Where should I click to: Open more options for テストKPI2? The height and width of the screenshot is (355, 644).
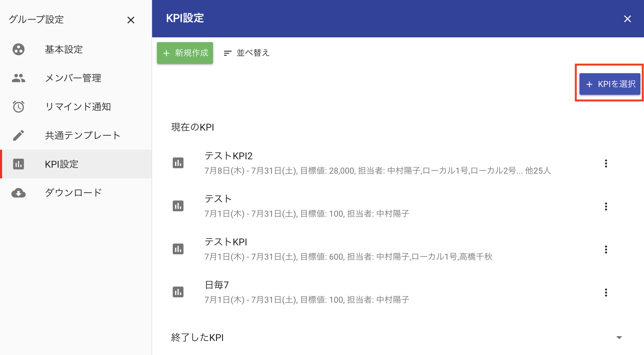(x=606, y=163)
